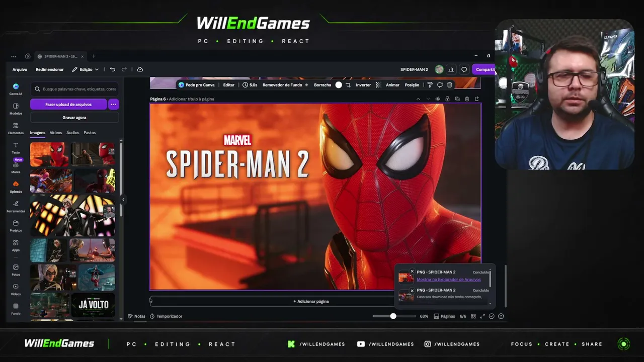Open the Elementos panel in sidebar
This screenshot has width=644, height=362.
click(16, 128)
